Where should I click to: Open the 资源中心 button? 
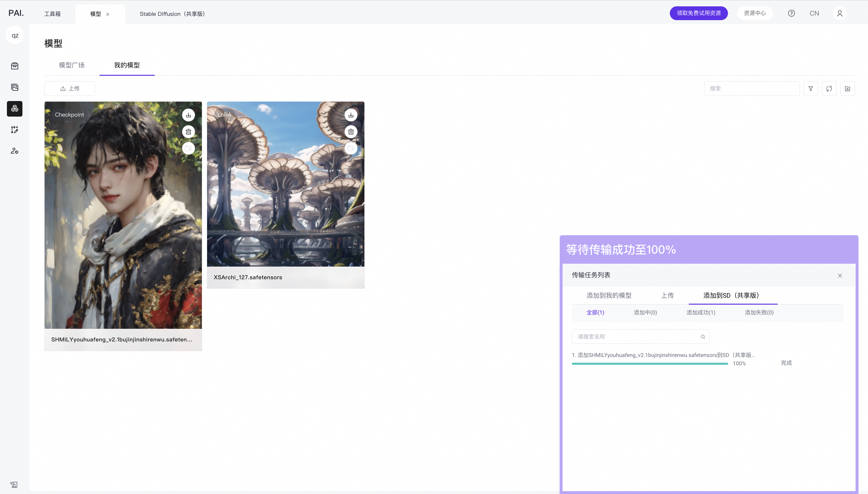(x=755, y=13)
